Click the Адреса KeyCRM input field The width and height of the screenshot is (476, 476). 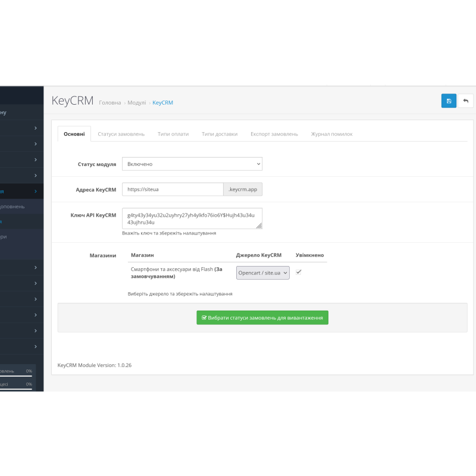173,189
